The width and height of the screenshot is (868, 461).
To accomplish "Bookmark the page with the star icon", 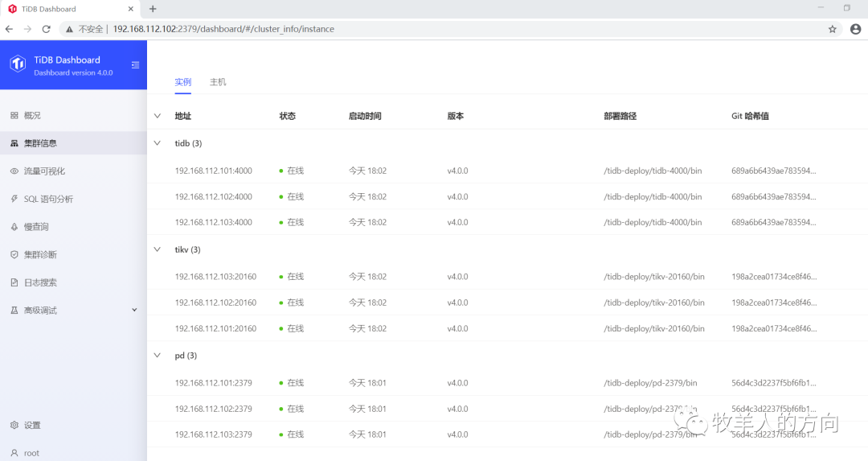I will 832,29.
